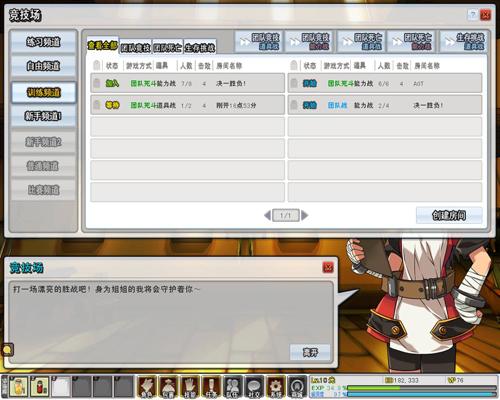Click the gold coin icon beside 182,333
This screenshot has width=500, height=400.
389,380
